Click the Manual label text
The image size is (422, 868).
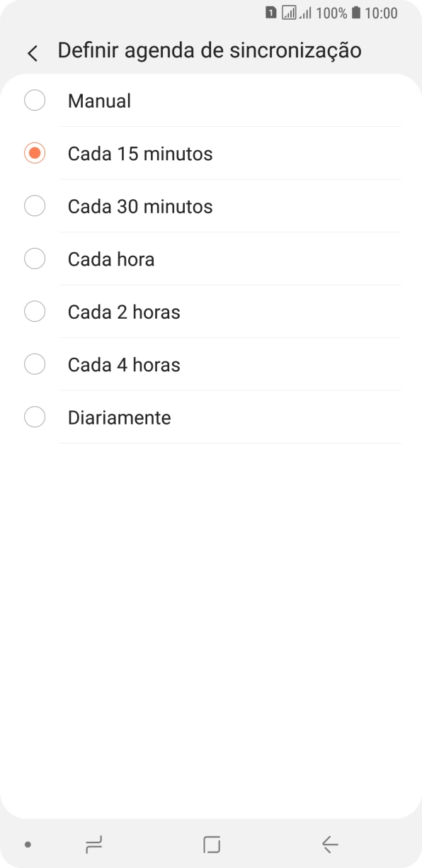98,100
